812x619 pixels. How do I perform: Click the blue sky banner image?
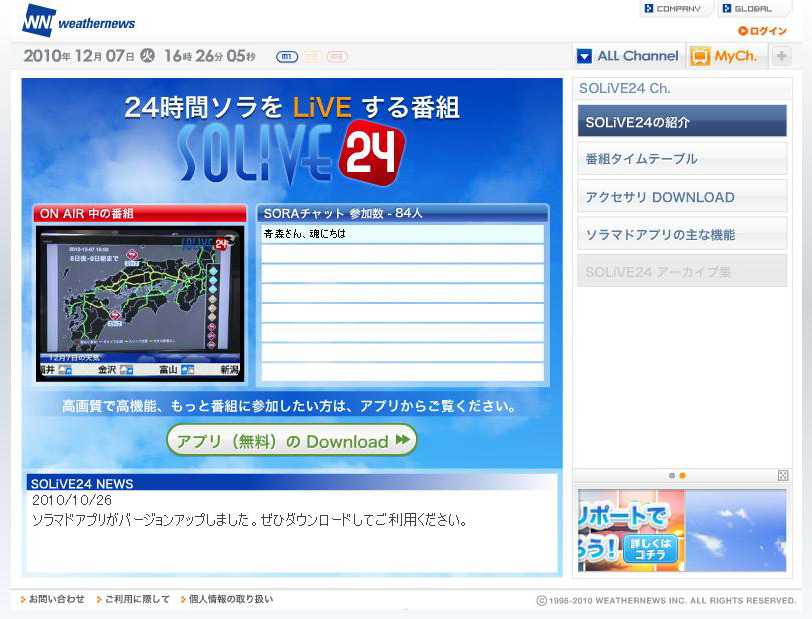point(735,530)
